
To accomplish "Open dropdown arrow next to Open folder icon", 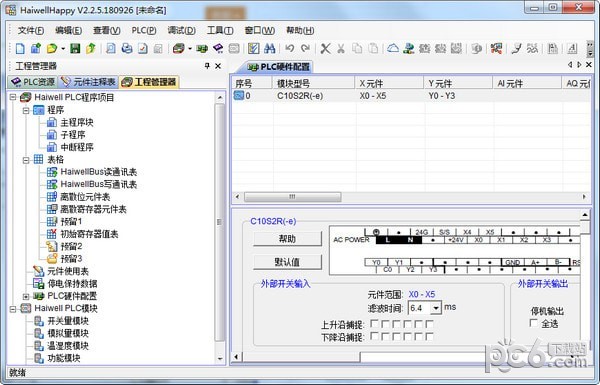I will 63,49.
